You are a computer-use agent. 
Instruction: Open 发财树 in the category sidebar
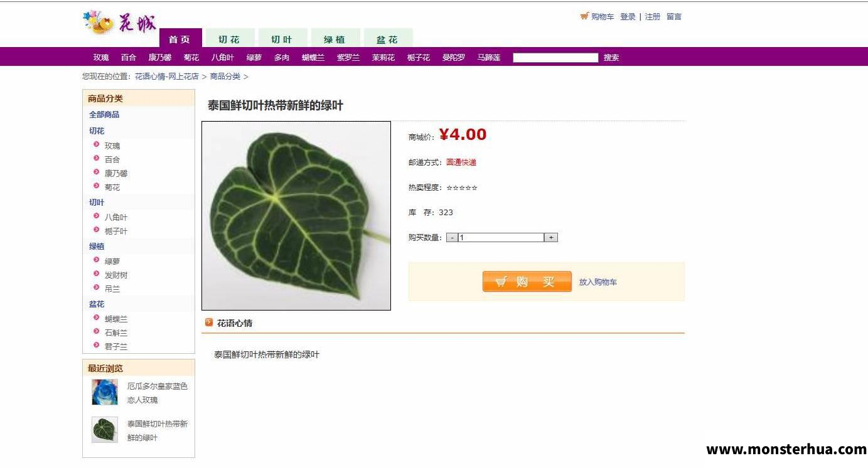tap(116, 275)
